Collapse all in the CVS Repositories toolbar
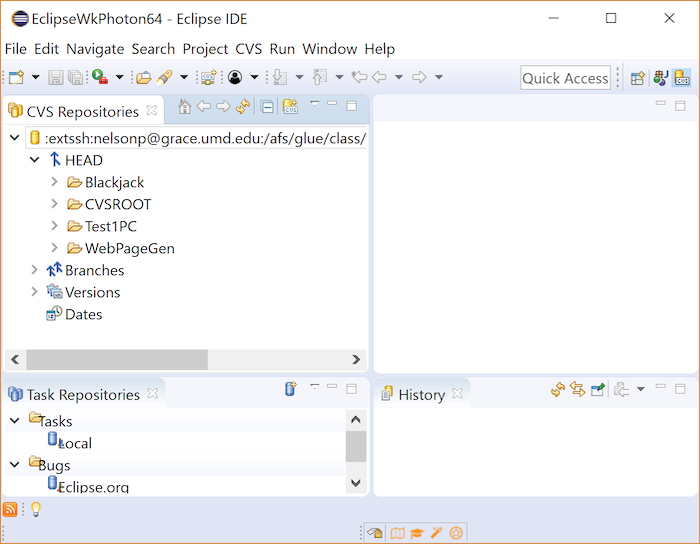This screenshot has height=544, width=700. (x=267, y=107)
